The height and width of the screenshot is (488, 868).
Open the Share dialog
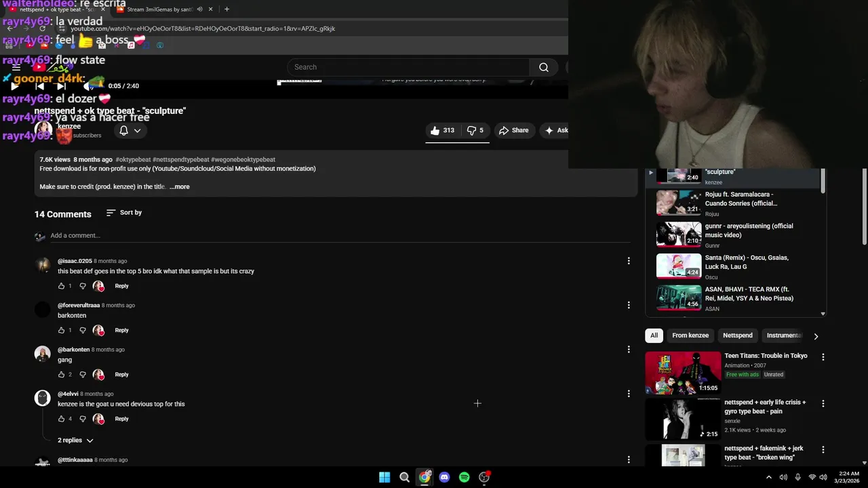[513, 130]
